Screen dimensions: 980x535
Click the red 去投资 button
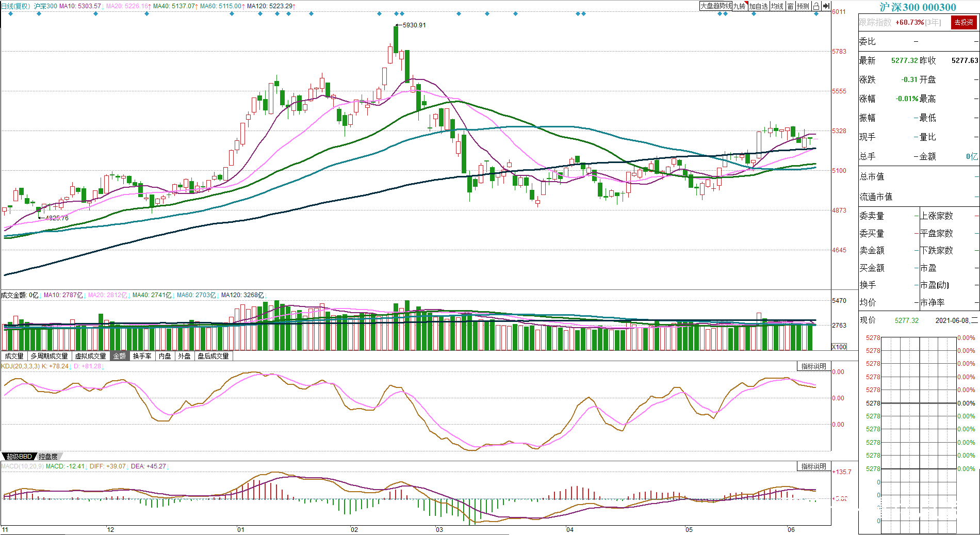963,22
